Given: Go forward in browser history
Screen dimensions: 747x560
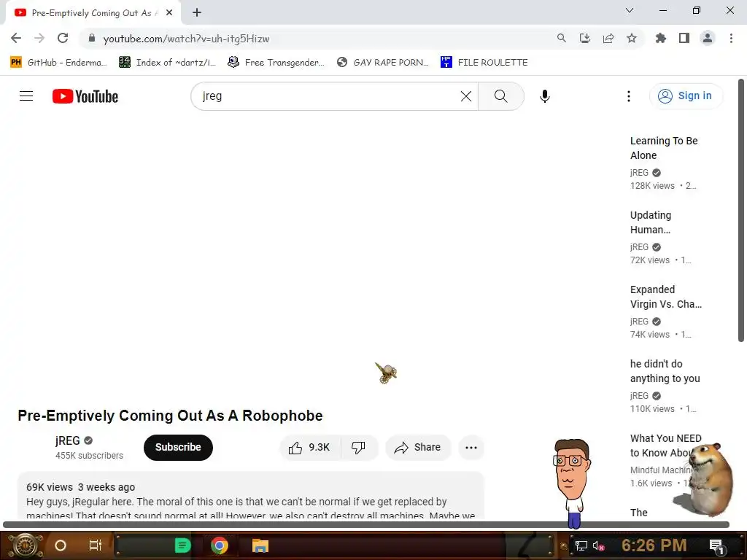Looking at the screenshot, I should tap(39, 38).
